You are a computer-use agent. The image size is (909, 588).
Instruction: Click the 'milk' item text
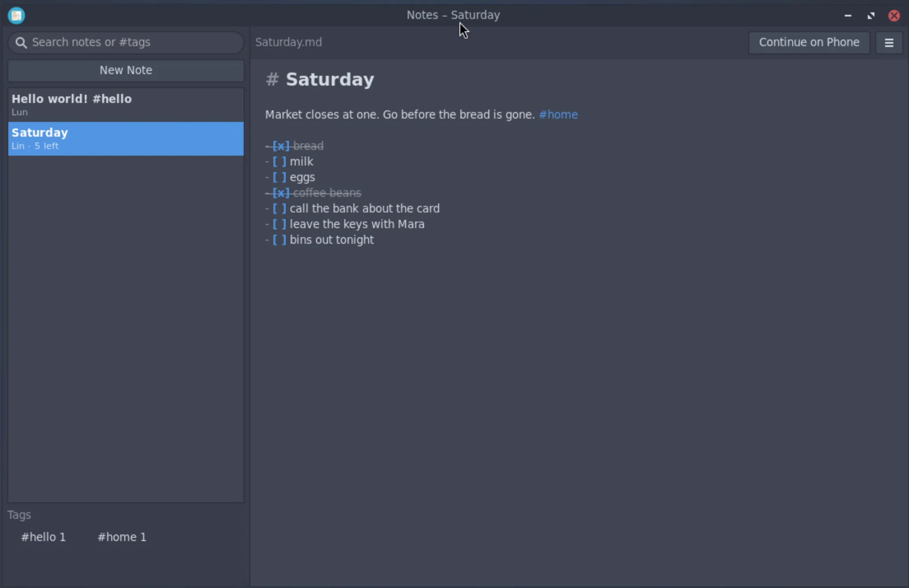(301, 161)
